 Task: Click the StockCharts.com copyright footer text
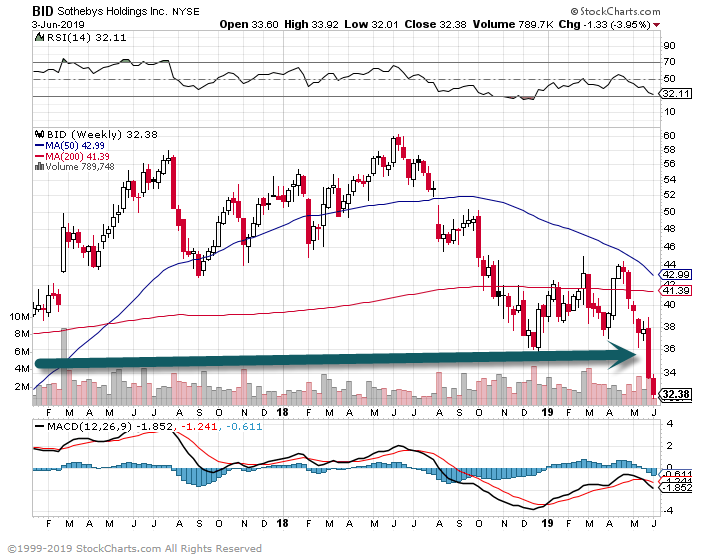135,548
